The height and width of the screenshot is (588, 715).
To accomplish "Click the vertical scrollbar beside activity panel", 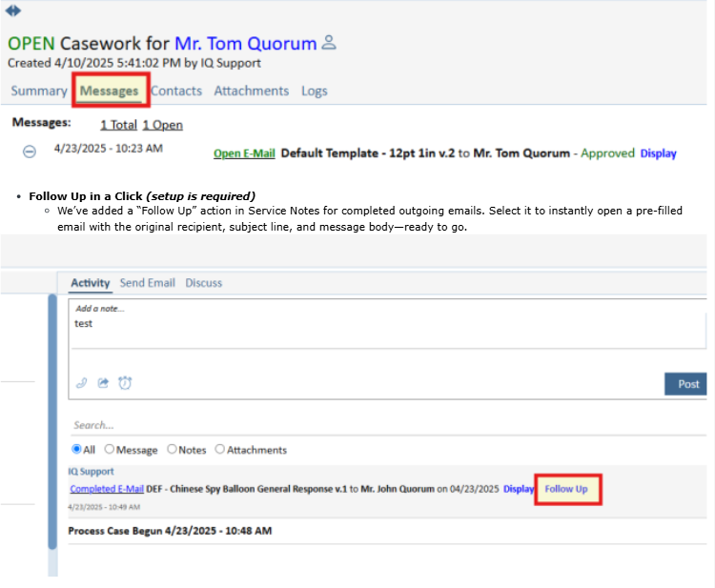I will (52, 421).
